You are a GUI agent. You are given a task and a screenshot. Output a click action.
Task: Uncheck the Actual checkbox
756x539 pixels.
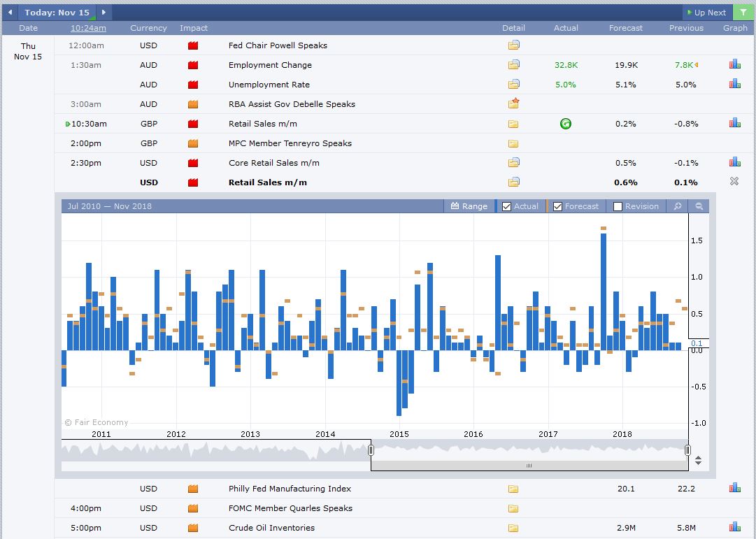(506, 206)
